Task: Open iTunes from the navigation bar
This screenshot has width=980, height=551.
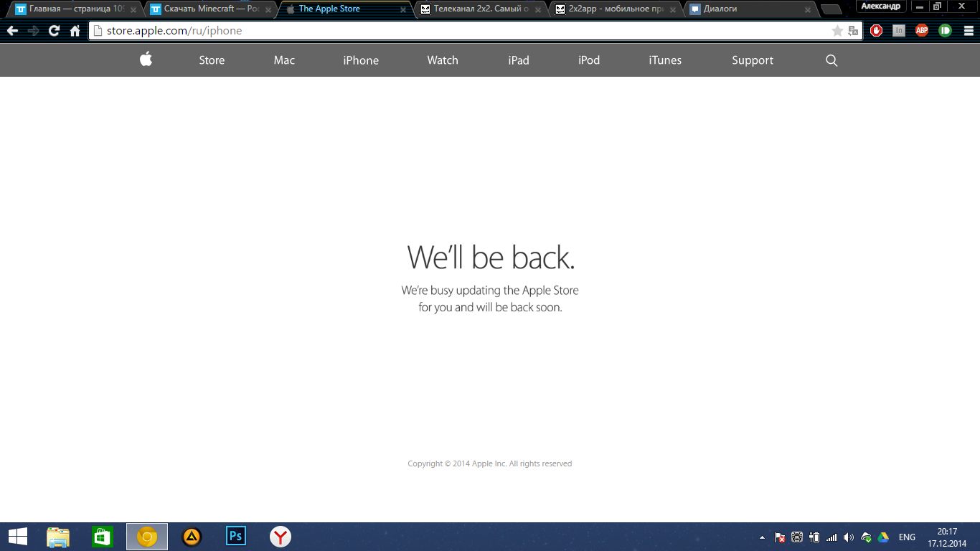Action: [665, 60]
